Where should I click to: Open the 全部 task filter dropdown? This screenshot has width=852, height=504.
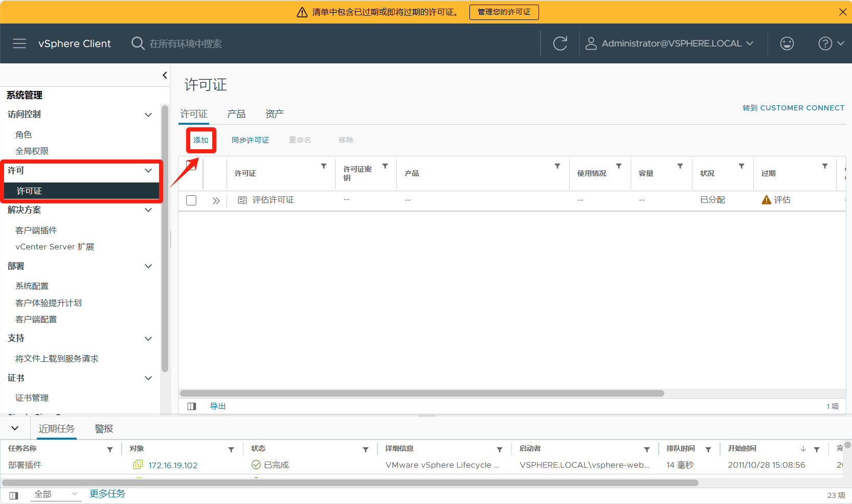pyautogui.click(x=55, y=494)
